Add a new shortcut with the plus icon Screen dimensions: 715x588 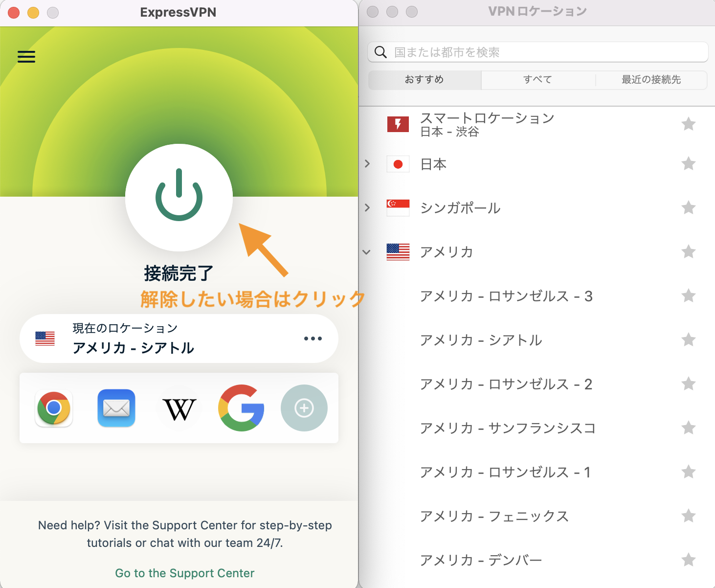pyautogui.click(x=304, y=408)
